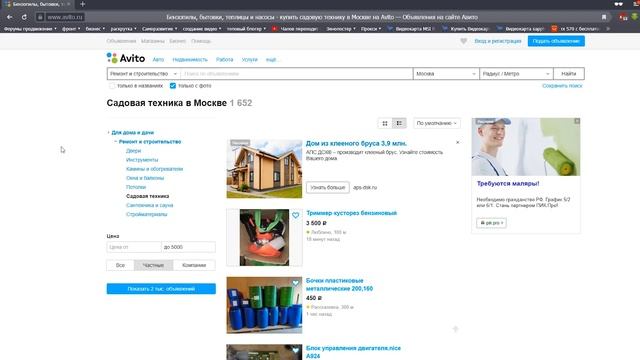Viewport: 640px width, 360px height.
Task: Select 'Частные' seller filter
Action: coord(153,265)
